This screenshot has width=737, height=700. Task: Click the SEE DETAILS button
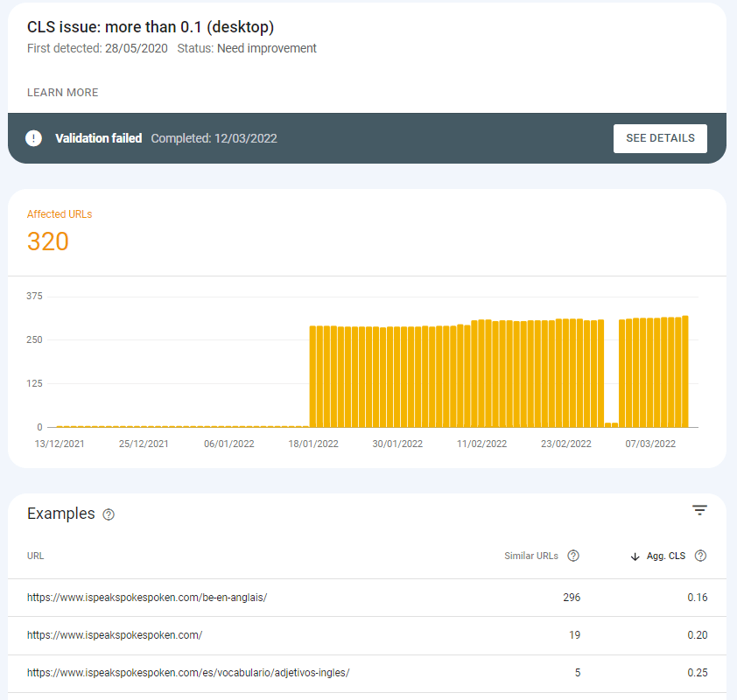pyautogui.click(x=660, y=138)
